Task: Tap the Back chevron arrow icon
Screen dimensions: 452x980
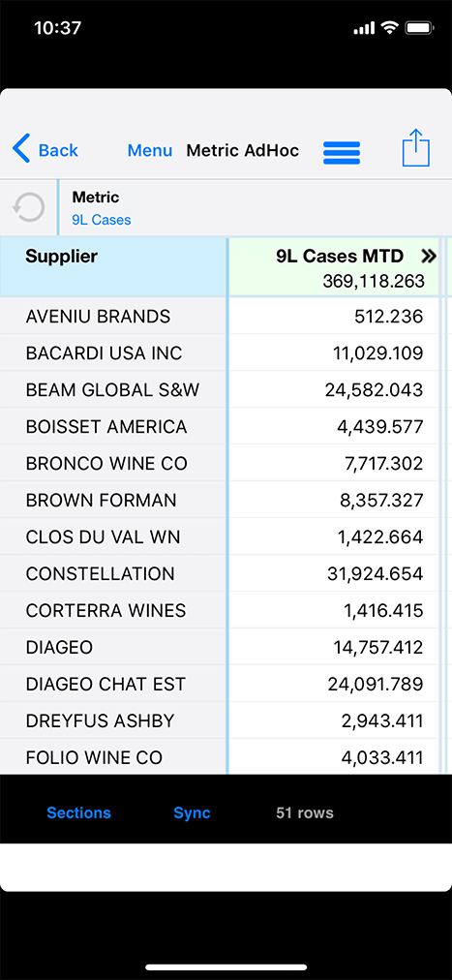Action: (x=20, y=150)
